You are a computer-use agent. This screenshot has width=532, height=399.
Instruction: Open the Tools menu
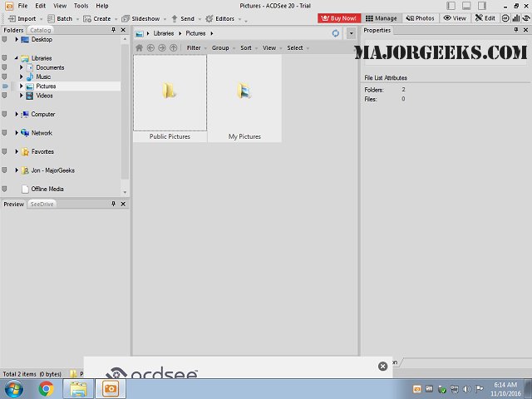[x=81, y=6]
